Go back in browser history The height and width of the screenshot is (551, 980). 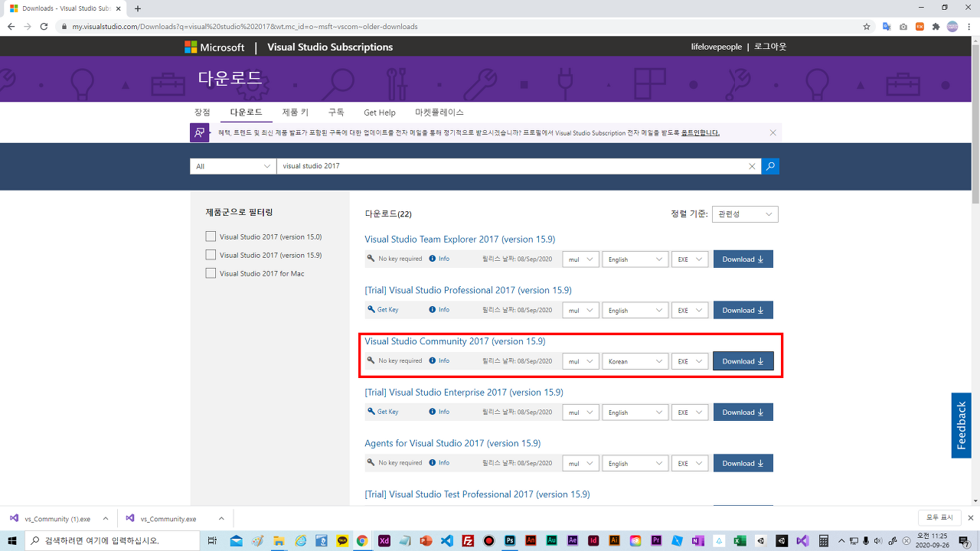[11, 26]
